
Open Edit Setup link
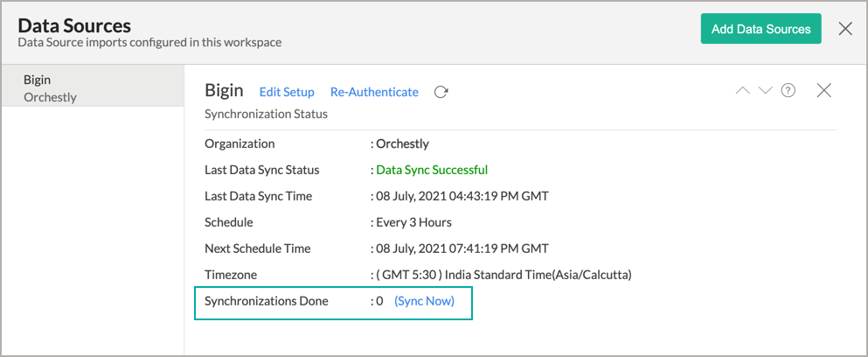pos(287,92)
